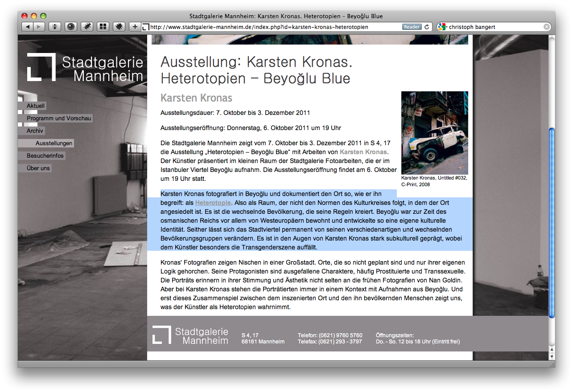This screenshot has height=392, width=573.
Task: Click the window resize grip corner
Action: pos(552,364)
